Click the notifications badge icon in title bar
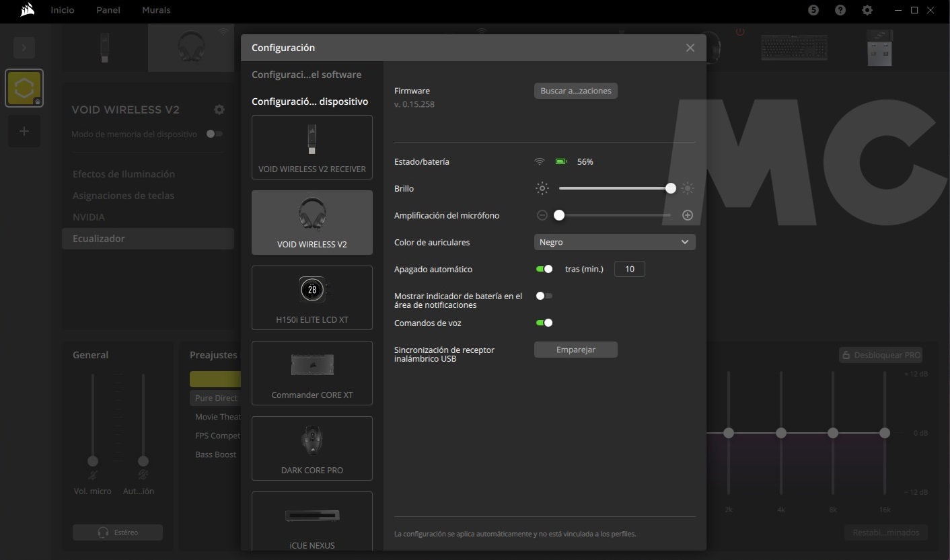This screenshot has width=950, height=560. click(813, 10)
